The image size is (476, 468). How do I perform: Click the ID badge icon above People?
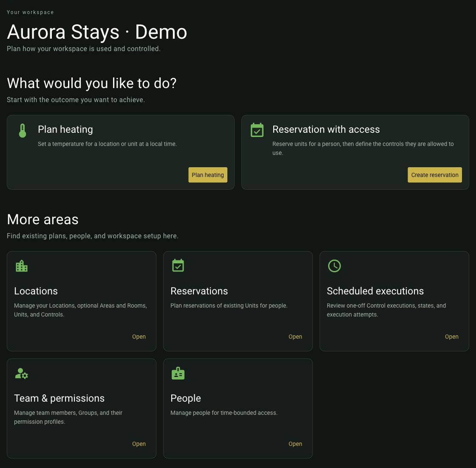(x=178, y=373)
